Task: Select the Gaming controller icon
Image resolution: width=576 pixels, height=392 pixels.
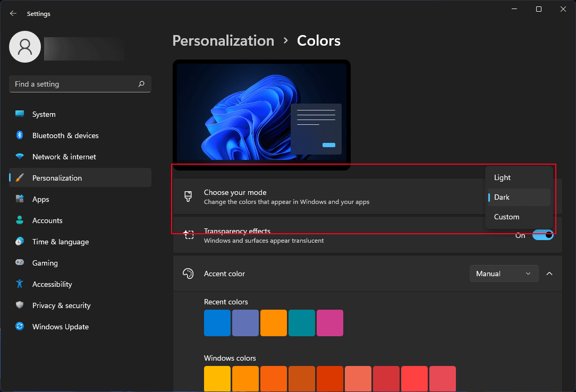Action: (x=20, y=262)
